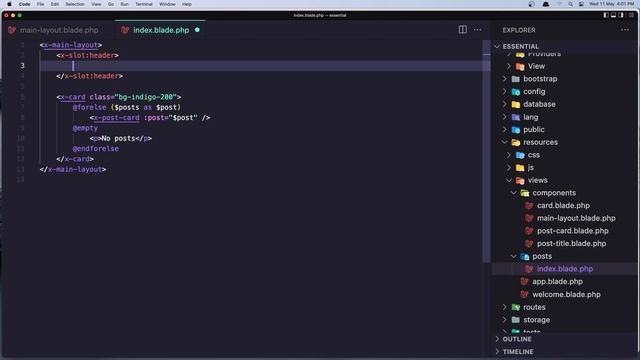Click the public folder icon
The image size is (640, 360).
(x=516, y=129)
